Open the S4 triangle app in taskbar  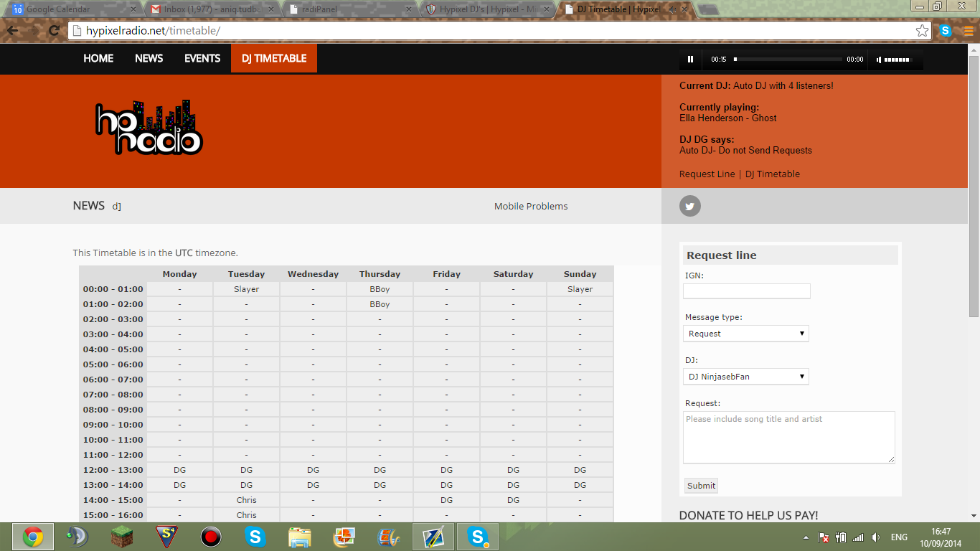pyautogui.click(x=166, y=537)
